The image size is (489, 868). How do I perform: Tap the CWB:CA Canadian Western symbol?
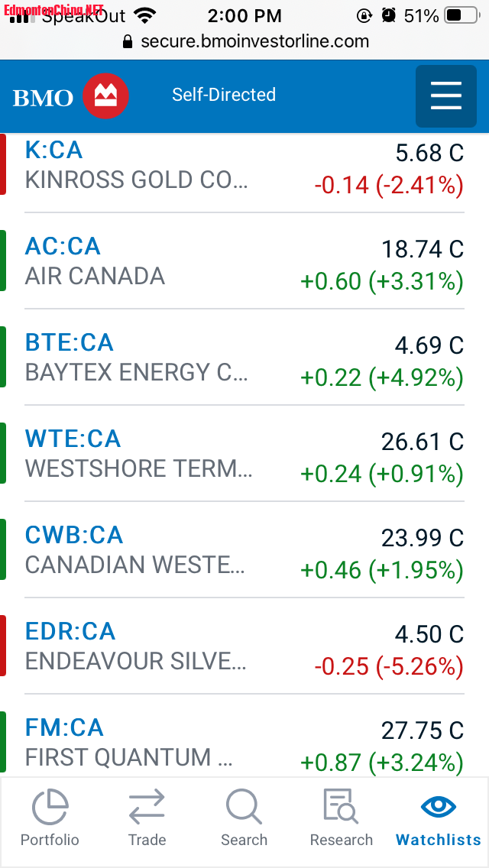click(74, 535)
